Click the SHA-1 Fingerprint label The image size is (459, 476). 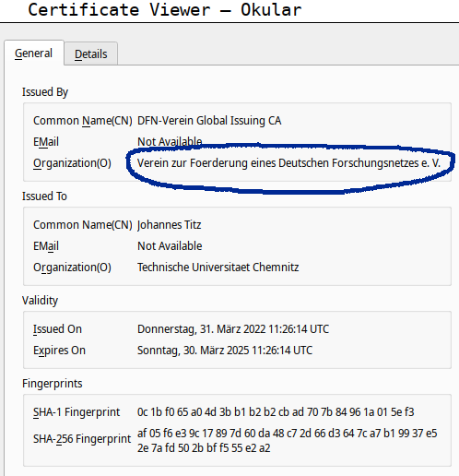coord(76,412)
